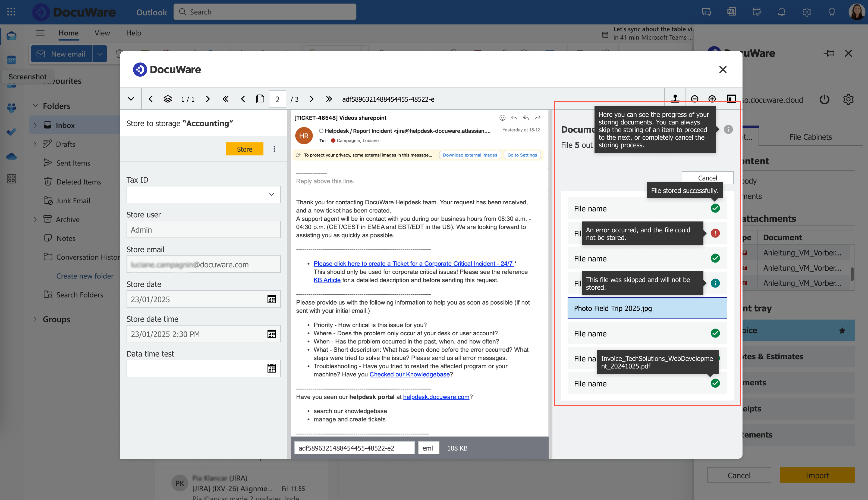Open the three-dot menu next to Store

[274, 149]
